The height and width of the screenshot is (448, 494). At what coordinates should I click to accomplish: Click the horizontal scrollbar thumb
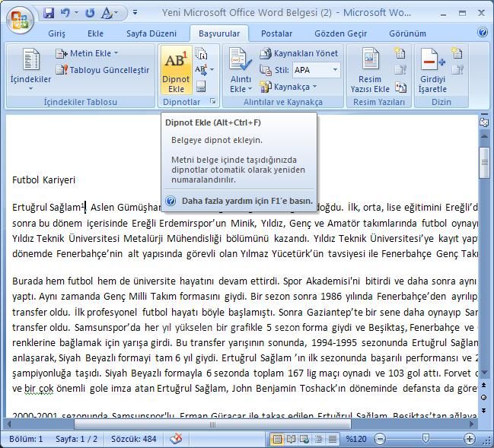[x=212, y=424]
